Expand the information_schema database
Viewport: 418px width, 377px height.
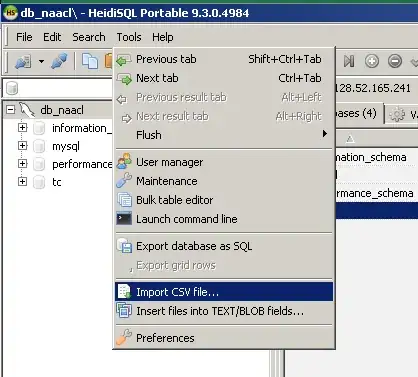click(x=22, y=127)
